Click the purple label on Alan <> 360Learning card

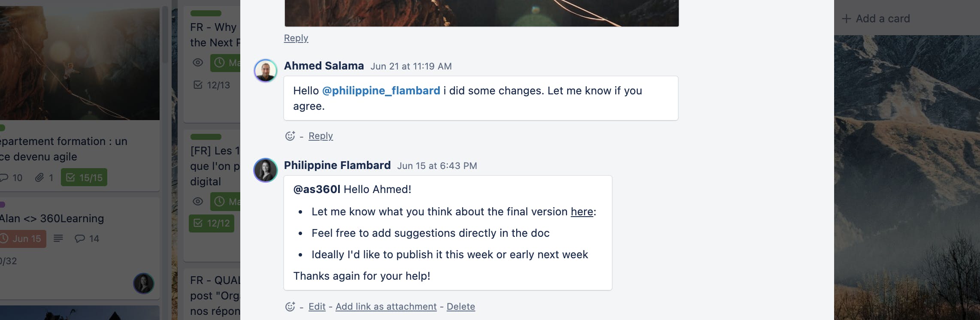[x=3, y=205]
